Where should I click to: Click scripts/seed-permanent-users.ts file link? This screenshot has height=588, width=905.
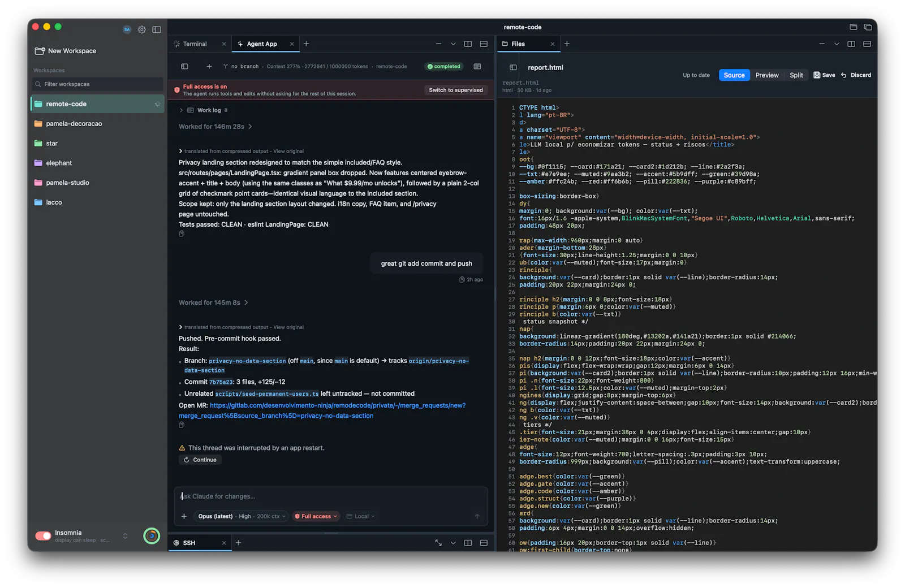[x=267, y=394]
